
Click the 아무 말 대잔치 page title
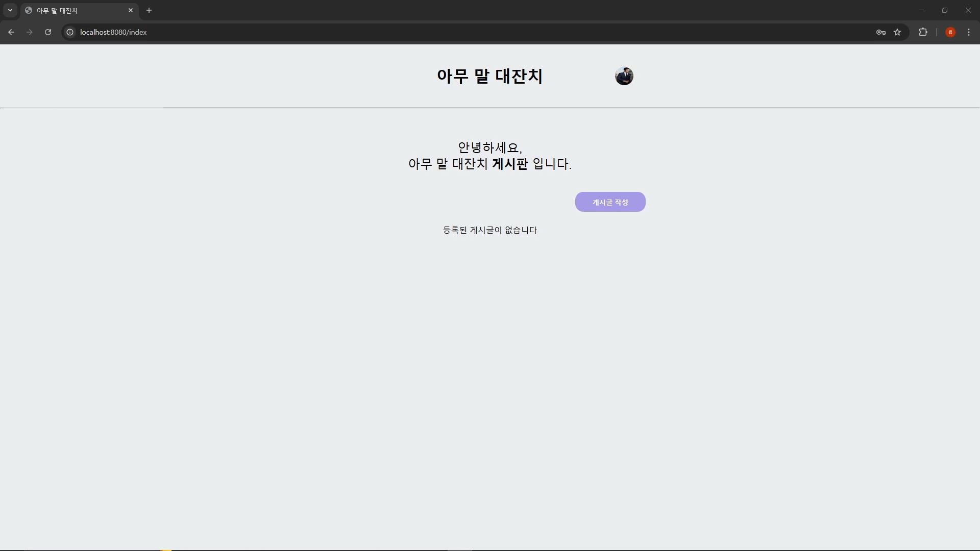click(x=489, y=76)
